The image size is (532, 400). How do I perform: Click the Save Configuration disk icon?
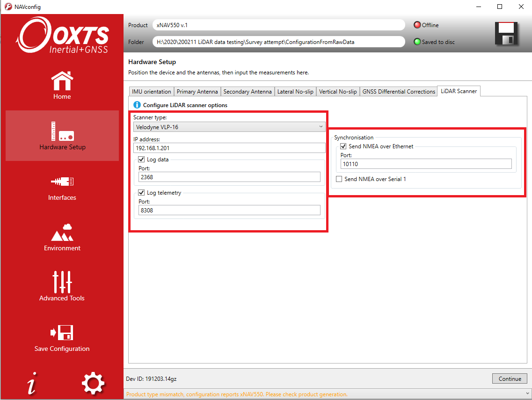pyautogui.click(x=62, y=333)
